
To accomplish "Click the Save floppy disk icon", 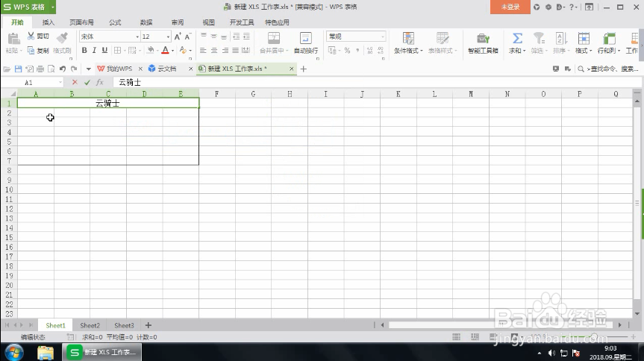I will (x=18, y=69).
